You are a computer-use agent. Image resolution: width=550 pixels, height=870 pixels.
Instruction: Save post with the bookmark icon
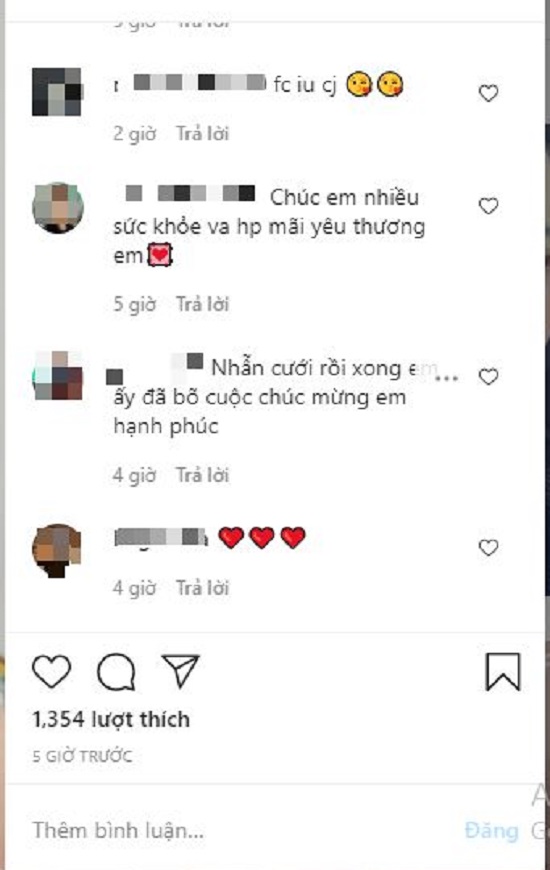point(503,672)
